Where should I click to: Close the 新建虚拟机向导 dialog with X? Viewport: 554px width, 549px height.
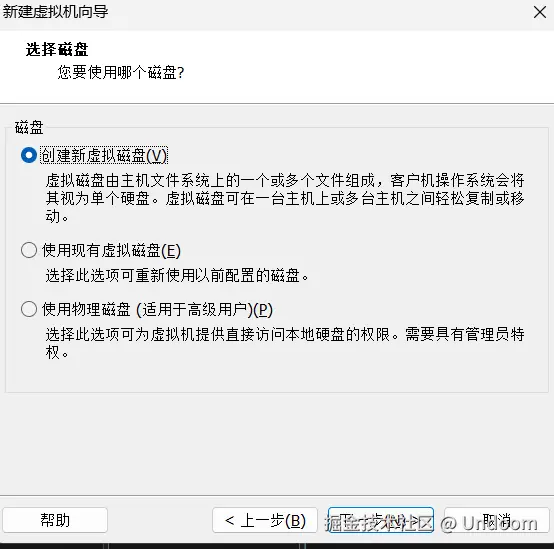click(540, 12)
